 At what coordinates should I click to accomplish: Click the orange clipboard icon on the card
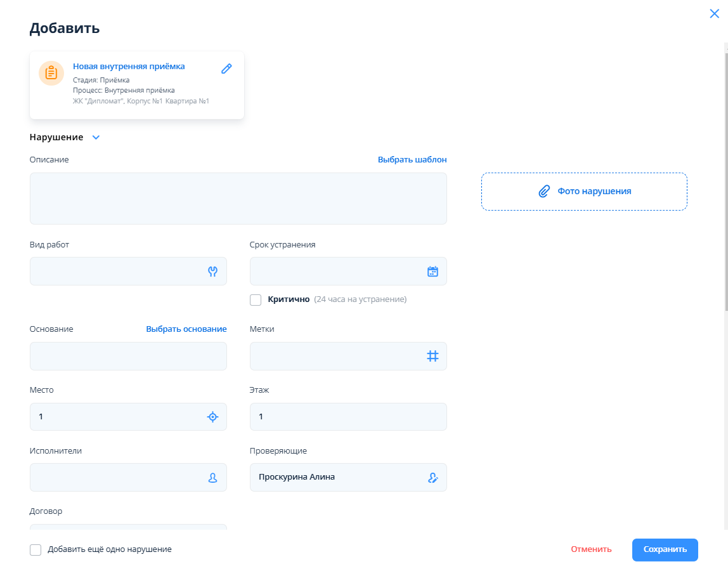coord(51,73)
